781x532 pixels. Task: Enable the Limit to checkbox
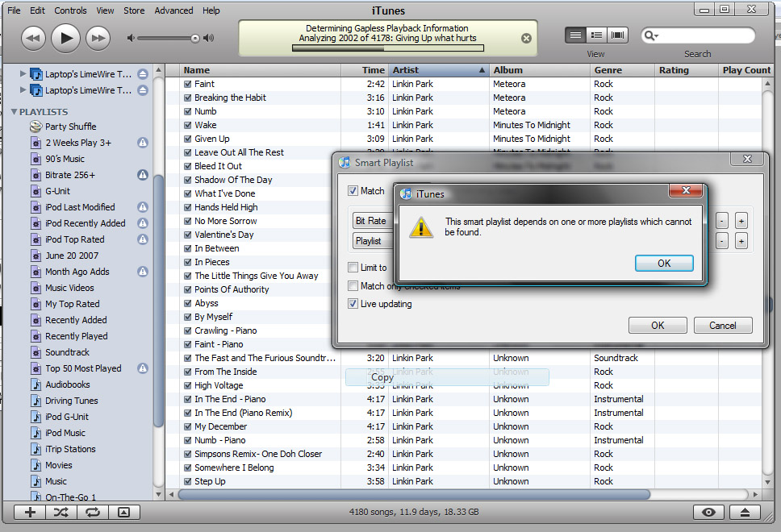click(x=353, y=268)
